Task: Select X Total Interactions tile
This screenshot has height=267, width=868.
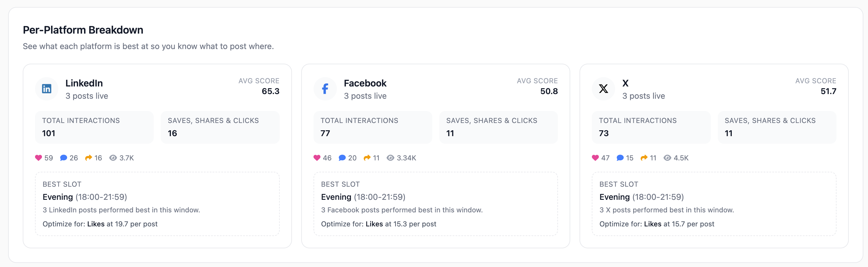Action: coord(651,127)
